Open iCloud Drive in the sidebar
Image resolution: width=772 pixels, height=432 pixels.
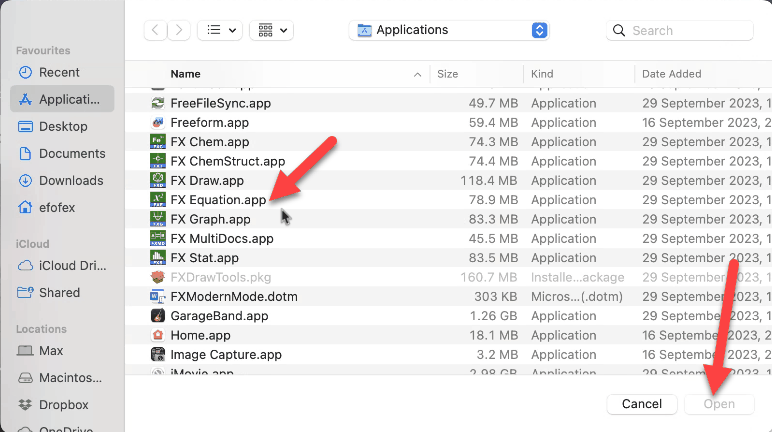(x=62, y=266)
